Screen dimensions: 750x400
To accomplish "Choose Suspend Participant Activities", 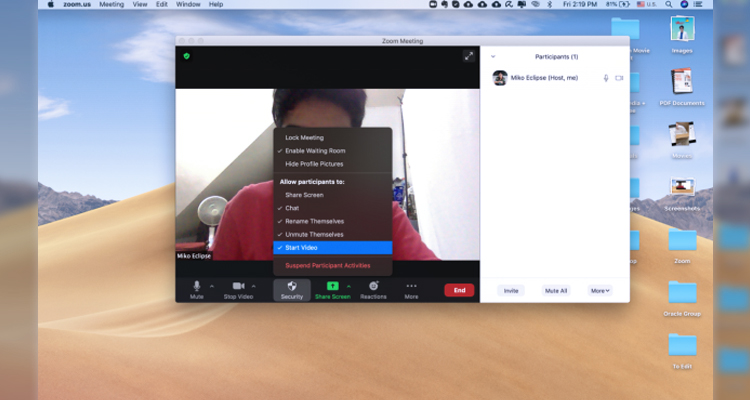I will [332, 266].
